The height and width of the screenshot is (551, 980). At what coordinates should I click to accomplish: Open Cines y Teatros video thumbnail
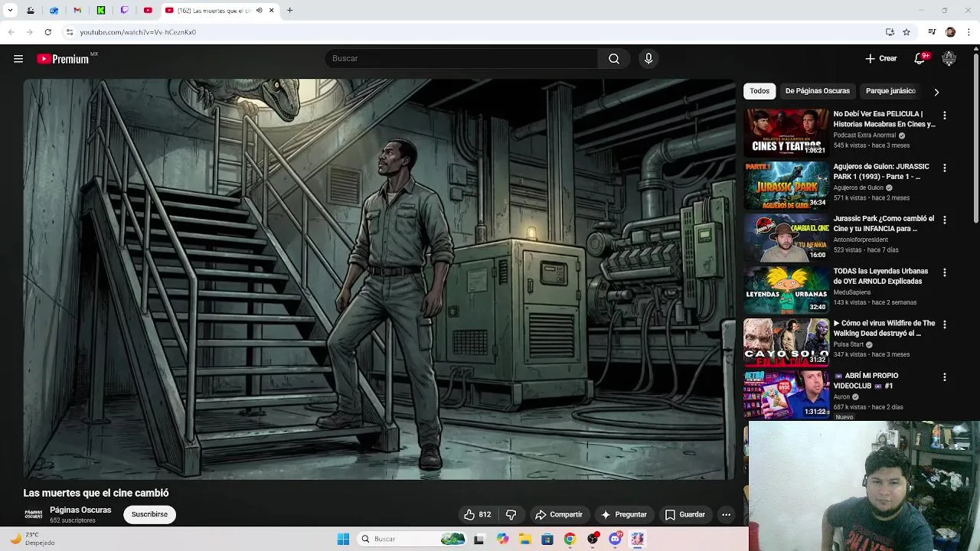[x=786, y=132]
